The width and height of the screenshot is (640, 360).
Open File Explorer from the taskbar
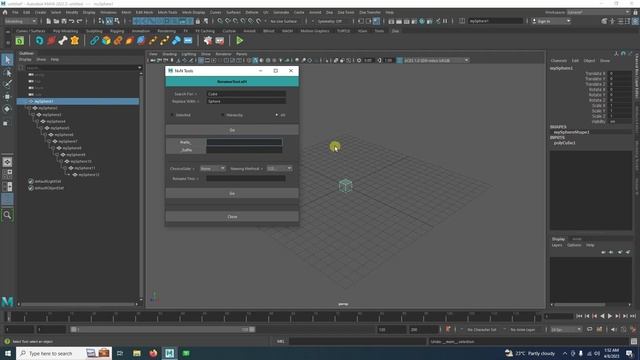point(137,353)
